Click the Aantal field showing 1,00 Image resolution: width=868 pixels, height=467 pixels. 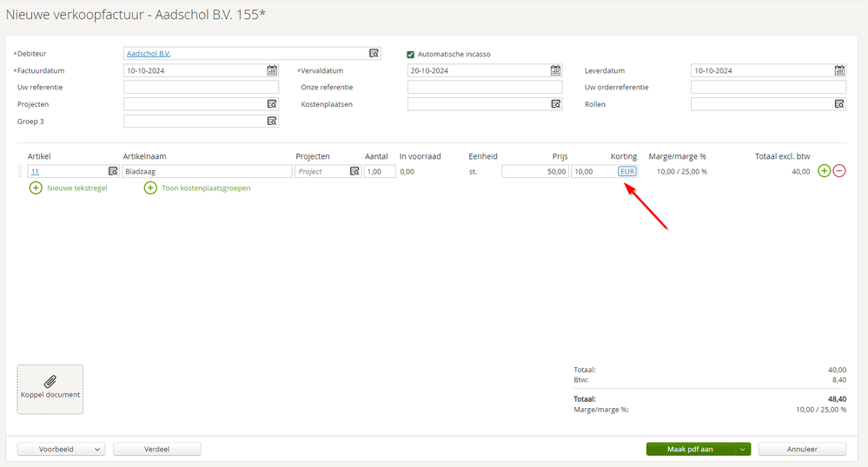point(380,172)
